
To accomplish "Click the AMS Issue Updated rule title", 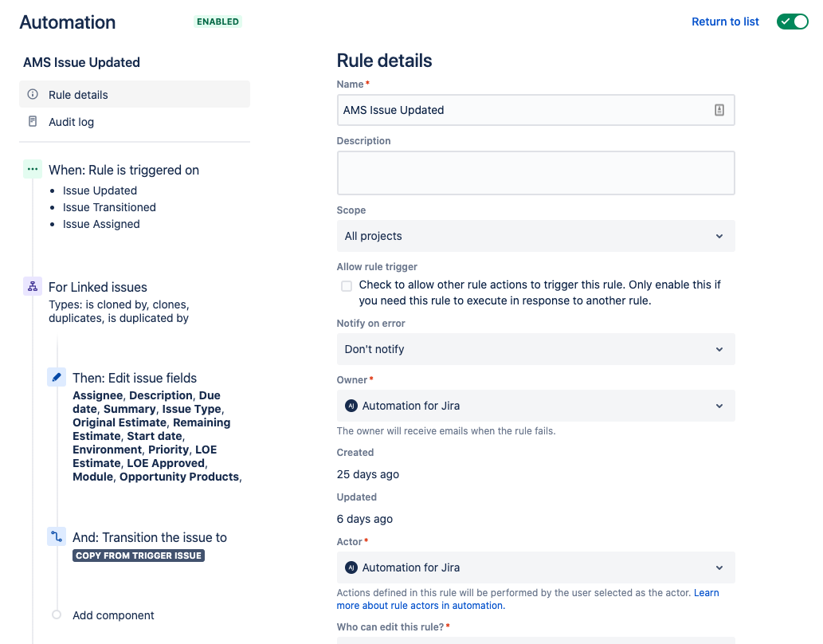I will click(81, 62).
